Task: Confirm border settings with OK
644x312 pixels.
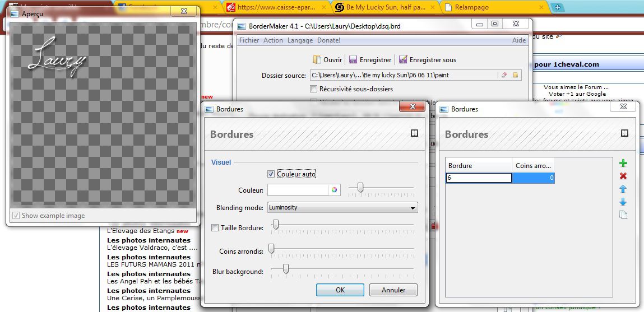Action: (340, 290)
